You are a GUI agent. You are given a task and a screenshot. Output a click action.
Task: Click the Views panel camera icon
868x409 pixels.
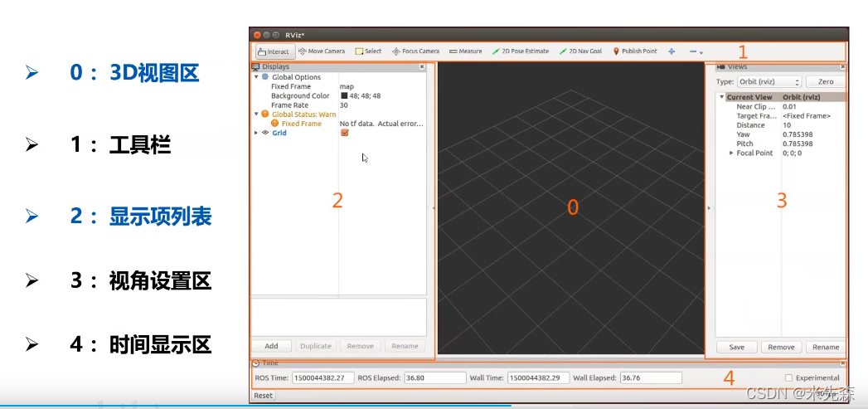[721, 67]
